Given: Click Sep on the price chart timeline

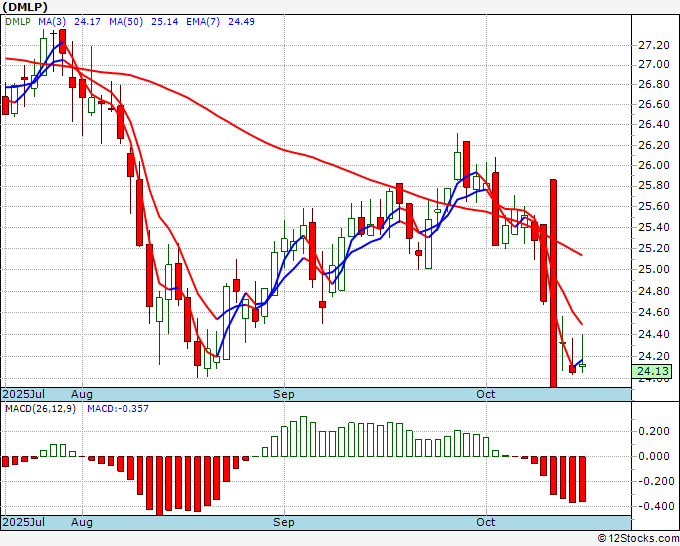Looking at the screenshot, I should pyautogui.click(x=284, y=394).
